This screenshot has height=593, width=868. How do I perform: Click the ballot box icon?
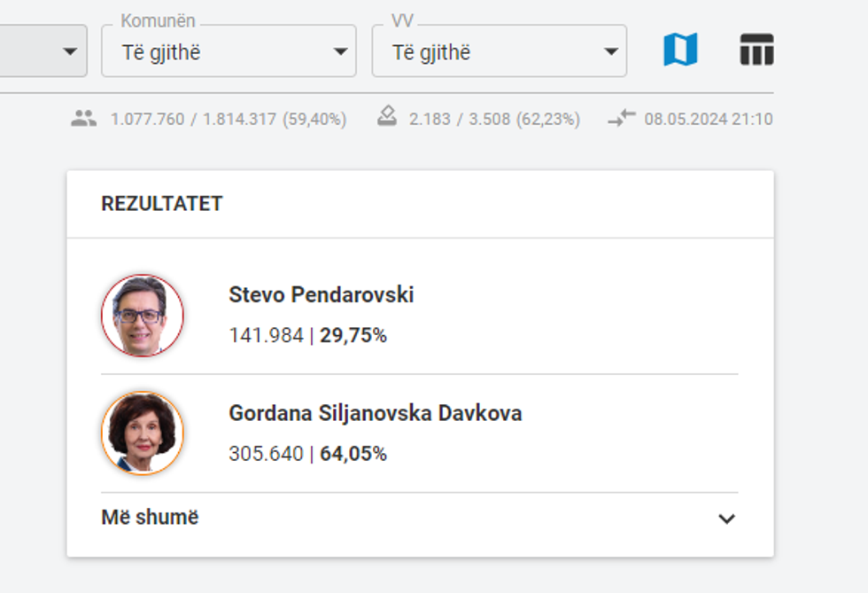click(x=386, y=117)
